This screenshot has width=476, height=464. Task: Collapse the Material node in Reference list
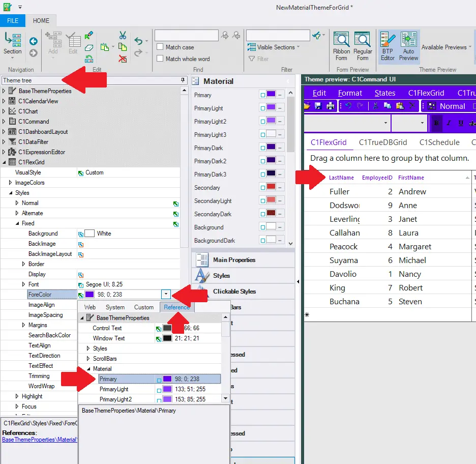(88, 369)
